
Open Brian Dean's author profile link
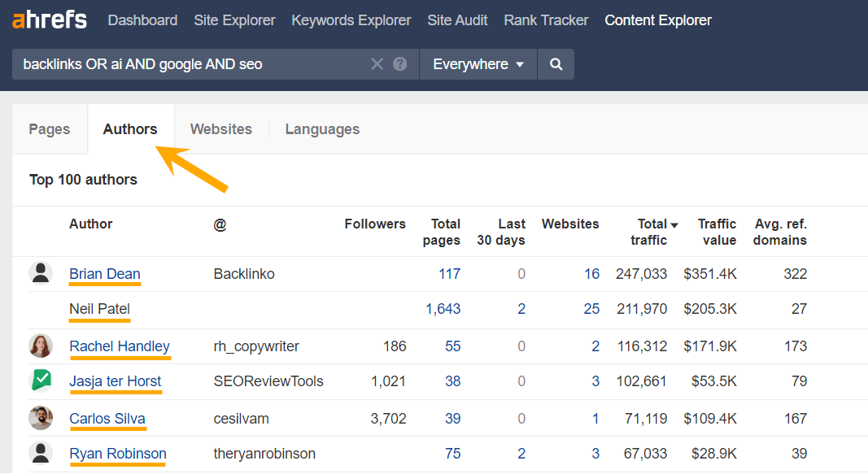click(104, 274)
